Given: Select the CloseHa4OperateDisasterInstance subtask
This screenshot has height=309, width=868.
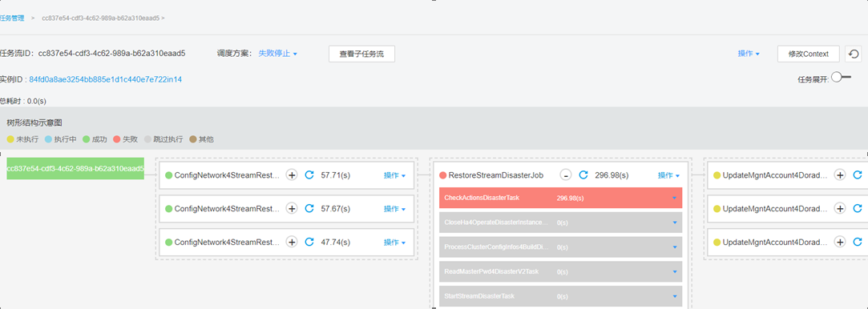Looking at the screenshot, I should coord(561,223).
